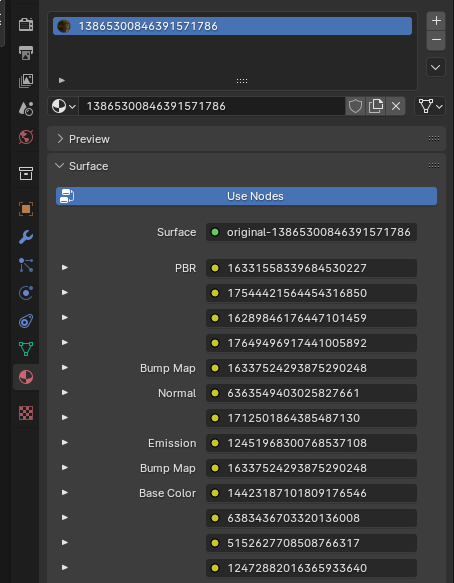Image resolution: width=454 pixels, height=583 pixels.
Task: Open the Modifiers wrench tab
Action: (x=26, y=237)
